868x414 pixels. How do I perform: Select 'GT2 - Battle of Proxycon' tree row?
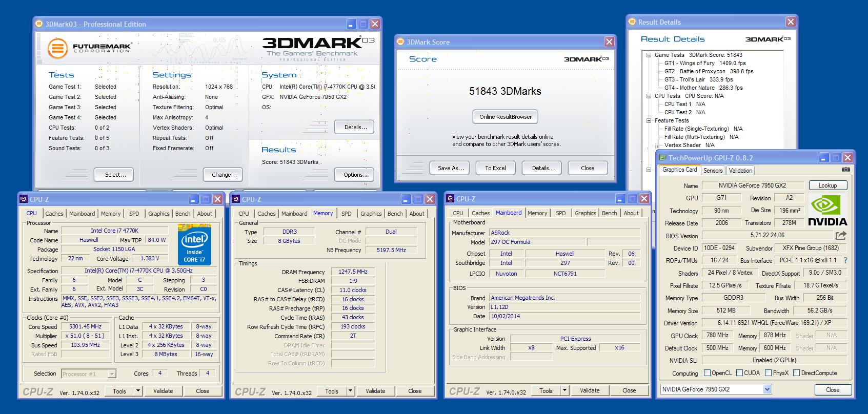pyautogui.click(x=709, y=71)
